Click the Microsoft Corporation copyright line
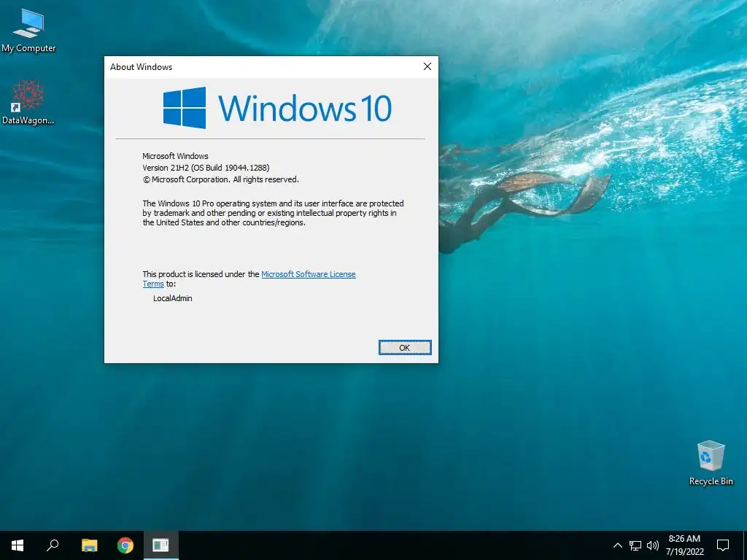The image size is (747, 560). coord(220,179)
